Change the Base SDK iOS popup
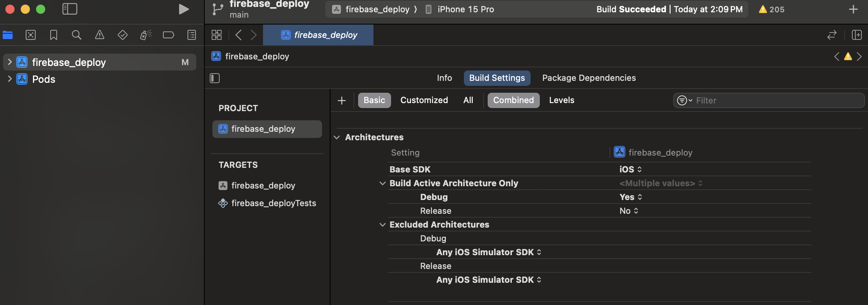The width and height of the screenshot is (868, 305). click(x=631, y=169)
